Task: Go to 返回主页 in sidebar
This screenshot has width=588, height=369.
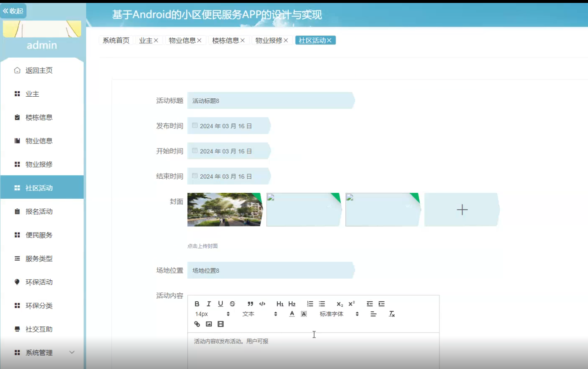Action: [42, 70]
